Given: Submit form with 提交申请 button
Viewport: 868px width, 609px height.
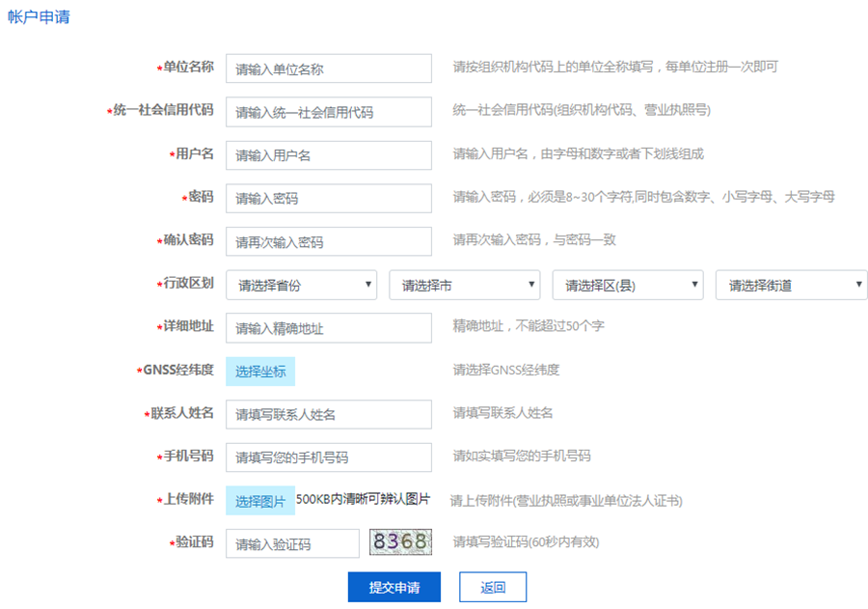Looking at the screenshot, I should click(393, 587).
